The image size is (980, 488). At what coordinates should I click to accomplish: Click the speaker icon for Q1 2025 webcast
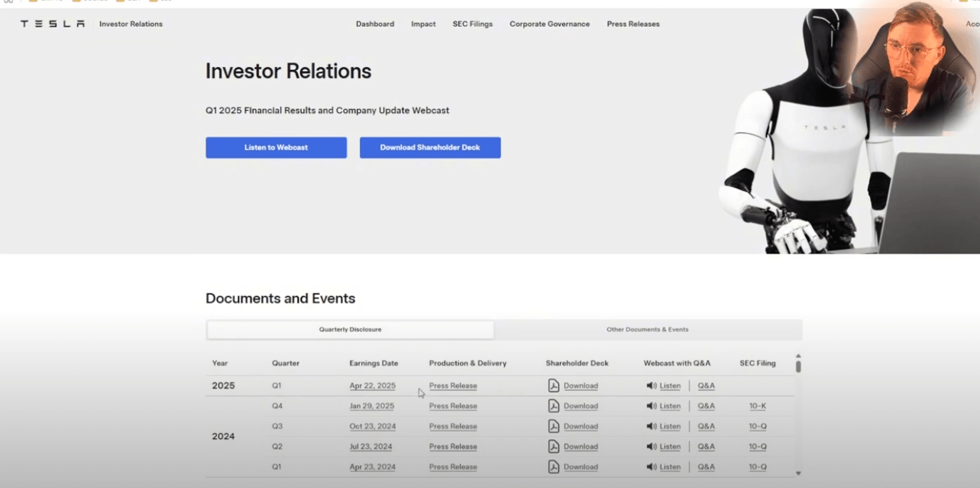(x=651, y=386)
